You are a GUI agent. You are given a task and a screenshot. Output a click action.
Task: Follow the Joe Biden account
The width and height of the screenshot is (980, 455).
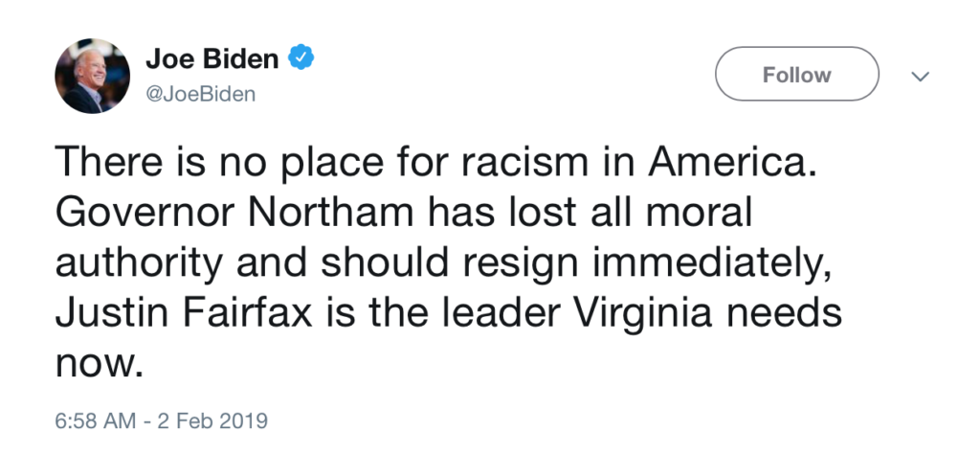pos(797,74)
